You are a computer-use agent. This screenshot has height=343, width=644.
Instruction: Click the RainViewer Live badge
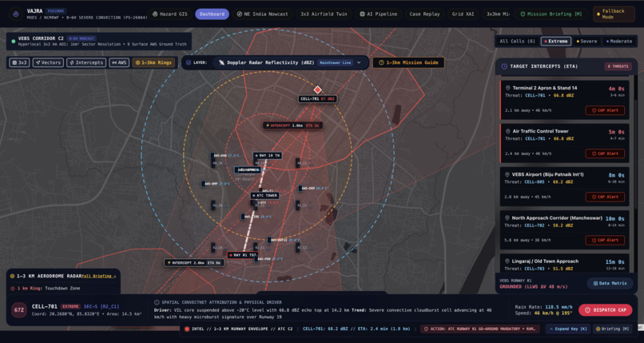pyautogui.click(x=336, y=63)
